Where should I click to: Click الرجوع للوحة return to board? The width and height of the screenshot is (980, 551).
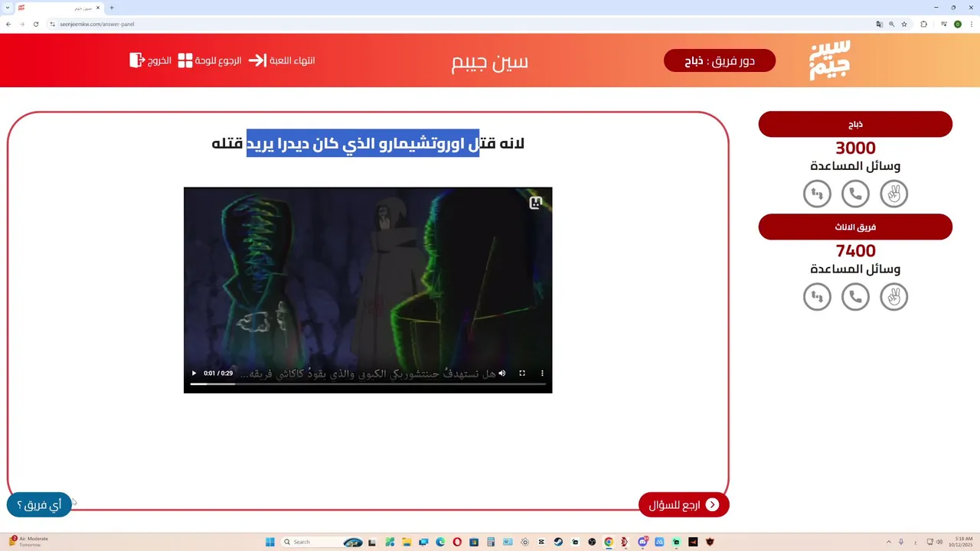[210, 60]
